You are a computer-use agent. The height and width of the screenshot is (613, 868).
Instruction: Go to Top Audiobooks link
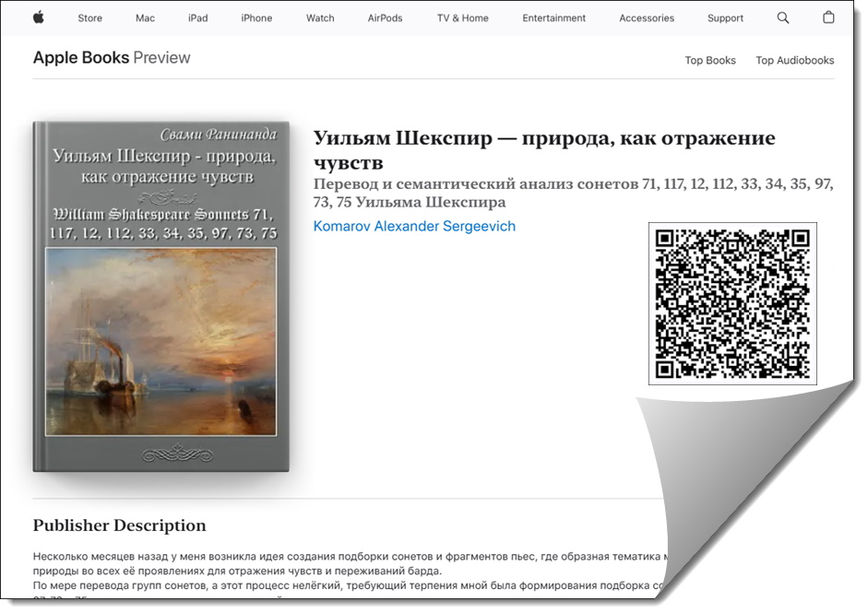[x=795, y=60]
